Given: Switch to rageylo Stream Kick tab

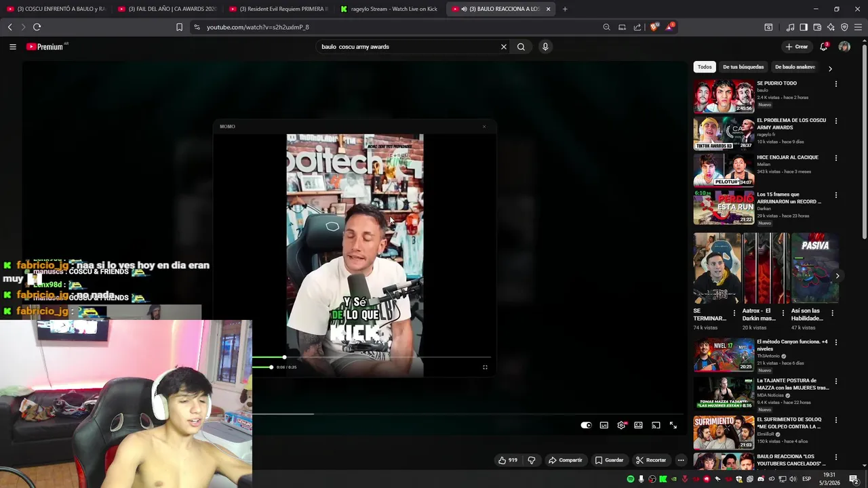Looking at the screenshot, I should tap(390, 9).
